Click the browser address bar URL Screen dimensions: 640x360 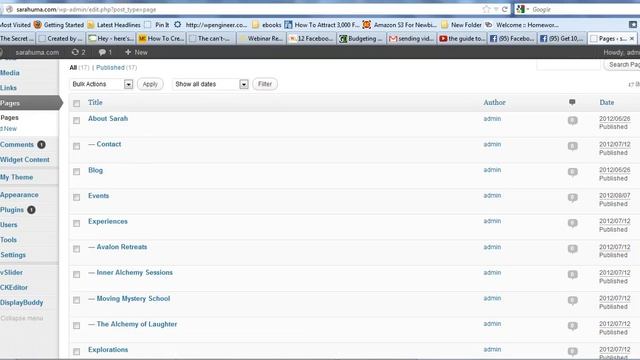[x=86, y=9]
